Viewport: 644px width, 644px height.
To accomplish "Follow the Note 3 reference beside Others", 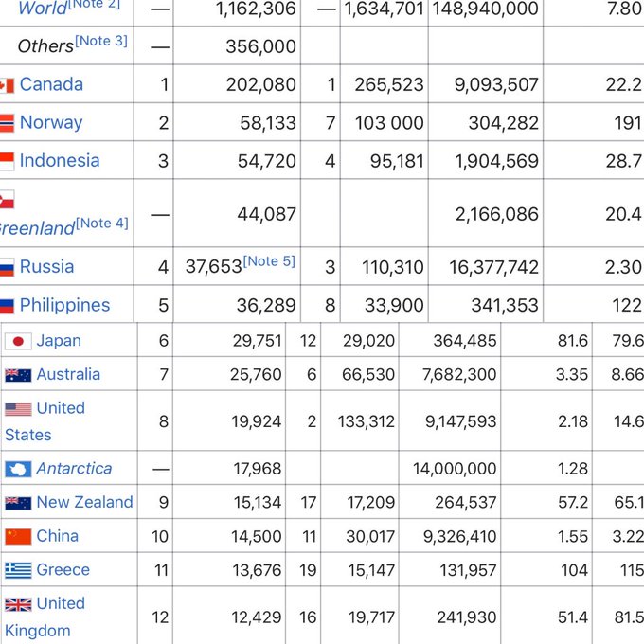I will tap(101, 41).
